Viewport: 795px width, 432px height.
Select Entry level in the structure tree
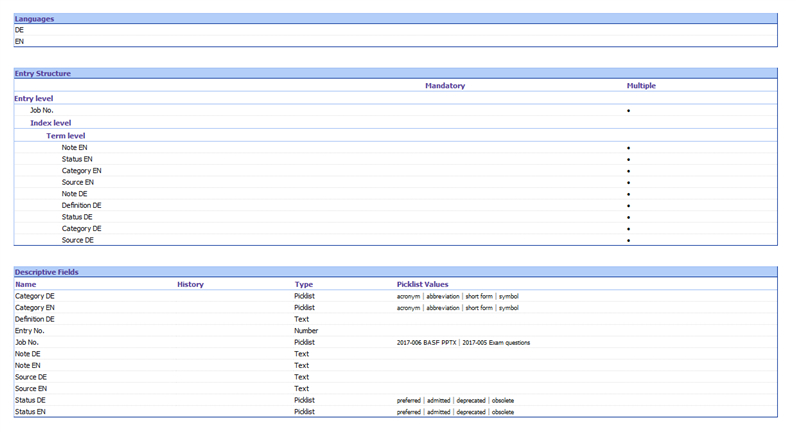(34, 98)
